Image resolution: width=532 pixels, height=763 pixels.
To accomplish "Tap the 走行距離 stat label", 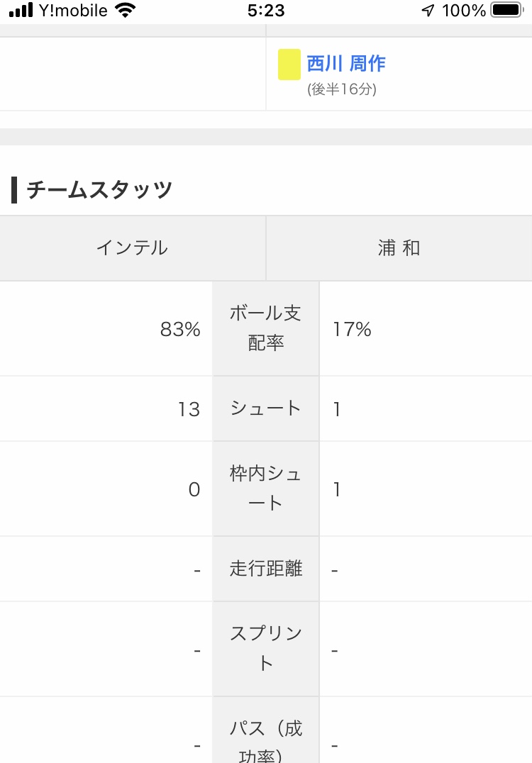I will [x=266, y=569].
